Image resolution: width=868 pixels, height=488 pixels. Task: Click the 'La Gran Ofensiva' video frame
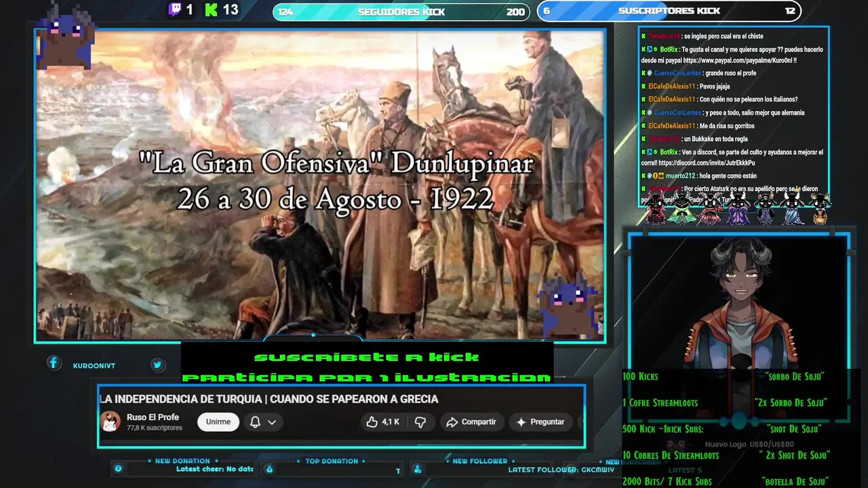[x=320, y=185]
